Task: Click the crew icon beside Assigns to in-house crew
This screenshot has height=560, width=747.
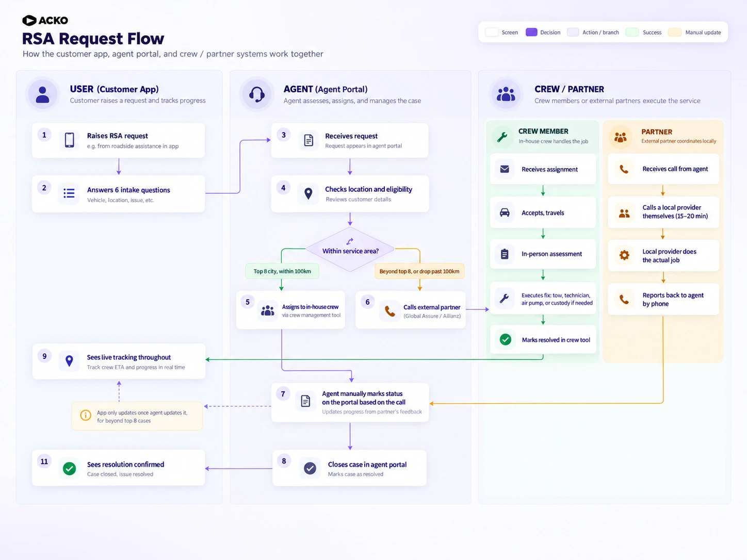Action: (268, 310)
